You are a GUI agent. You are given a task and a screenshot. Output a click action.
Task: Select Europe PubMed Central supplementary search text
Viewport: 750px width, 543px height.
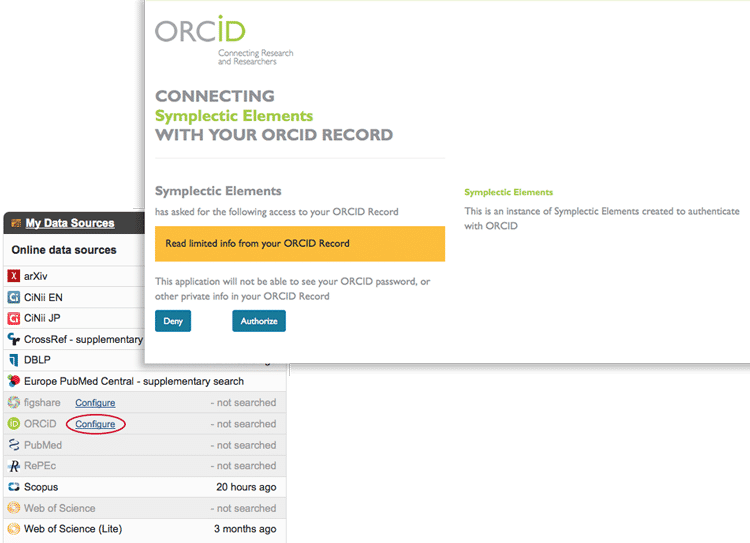pos(134,381)
